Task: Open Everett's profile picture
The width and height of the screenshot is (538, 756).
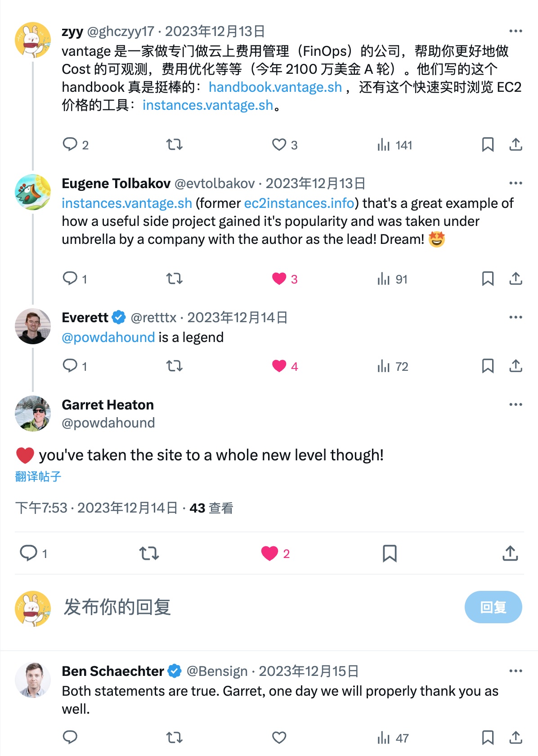Action: point(33,326)
